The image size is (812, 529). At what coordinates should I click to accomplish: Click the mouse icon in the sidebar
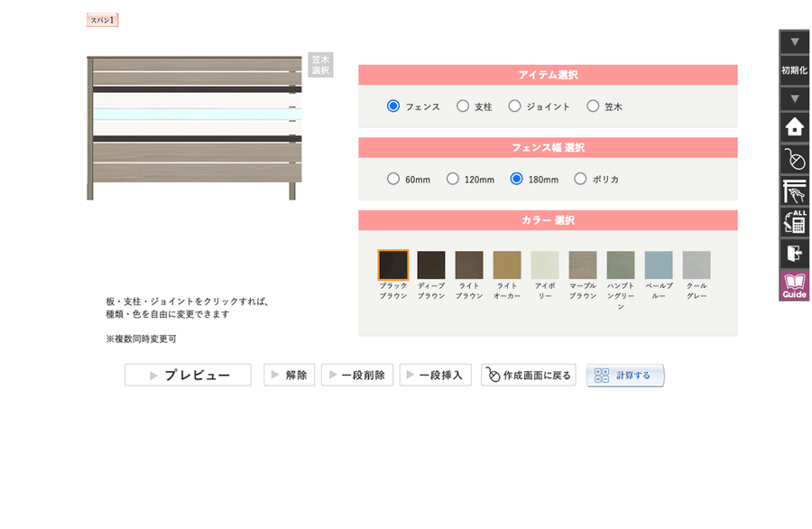tap(794, 160)
